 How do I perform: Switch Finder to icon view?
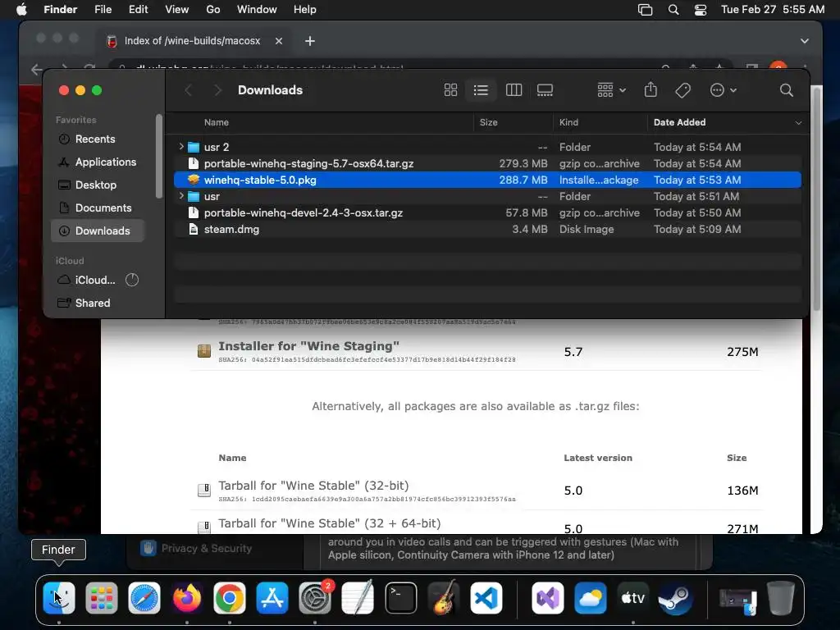coord(450,90)
